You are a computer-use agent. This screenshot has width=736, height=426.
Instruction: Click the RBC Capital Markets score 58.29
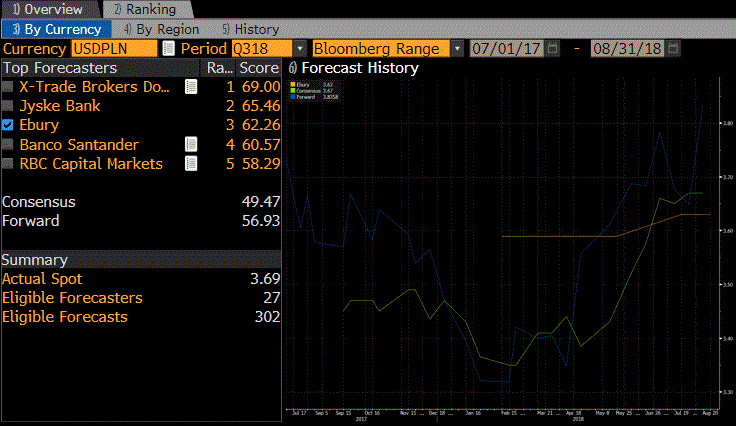point(261,164)
